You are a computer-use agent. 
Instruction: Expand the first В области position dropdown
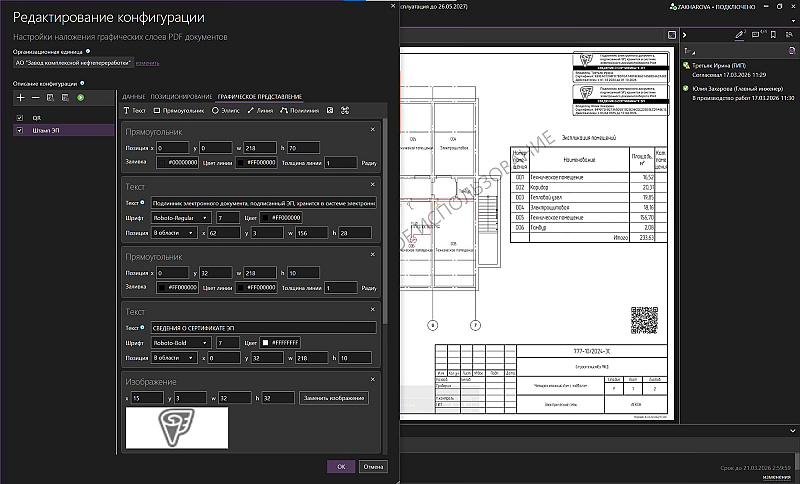point(172,232)
